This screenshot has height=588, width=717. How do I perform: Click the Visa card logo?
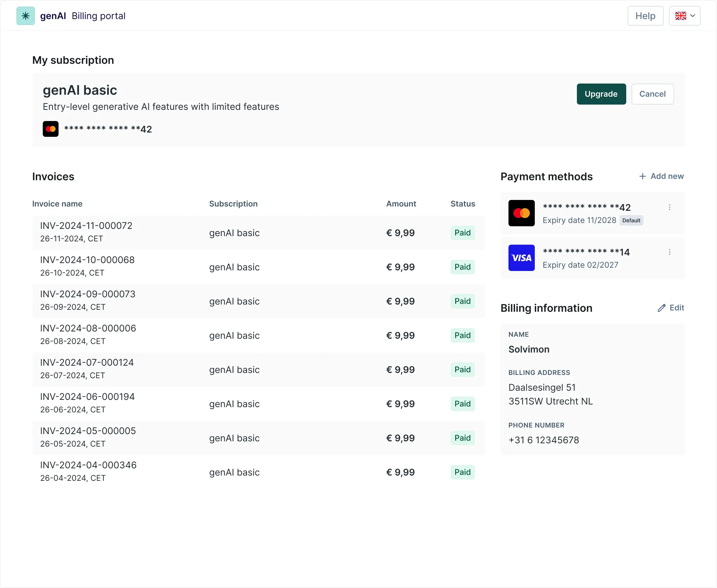click(x=521, y=258)
